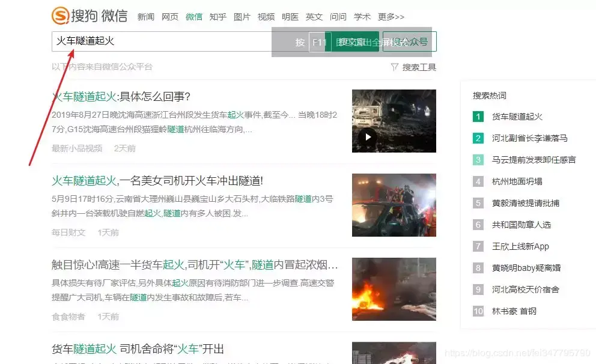Viewport: 596px width, 364px height.
Task: Click the Sogou Weixin logo icon
Action: [60, 16]
